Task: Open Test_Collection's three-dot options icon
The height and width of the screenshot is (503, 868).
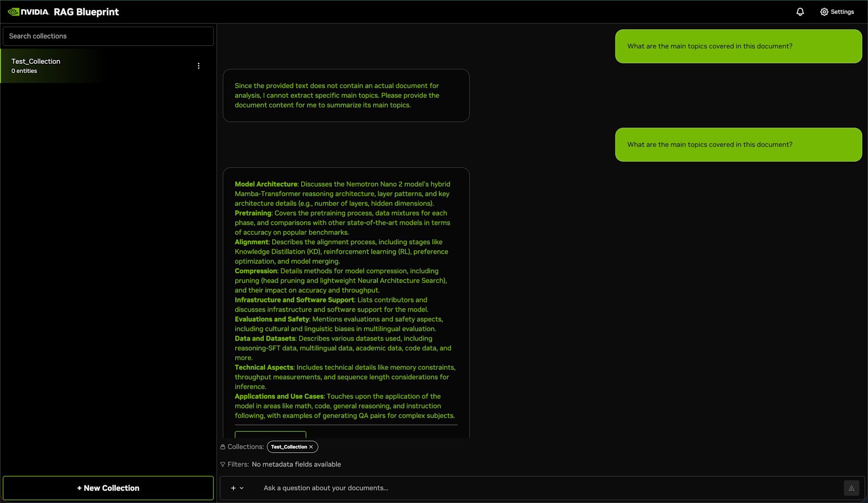Action: (x=199, y=66)
